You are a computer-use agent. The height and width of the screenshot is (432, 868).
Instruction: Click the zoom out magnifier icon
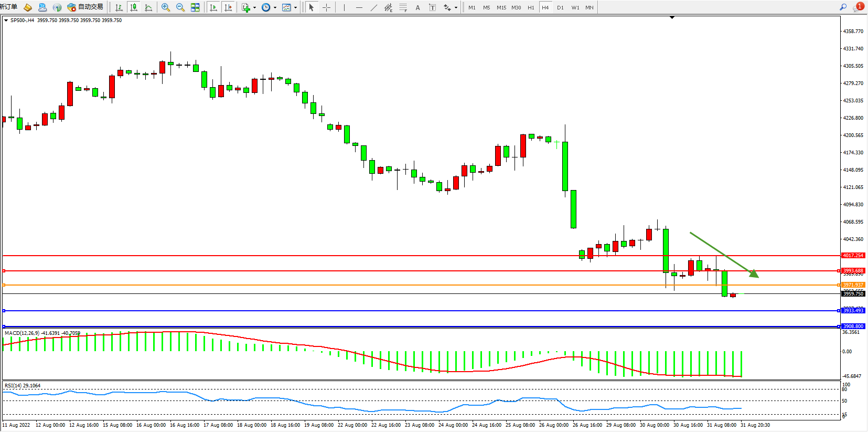180,7
